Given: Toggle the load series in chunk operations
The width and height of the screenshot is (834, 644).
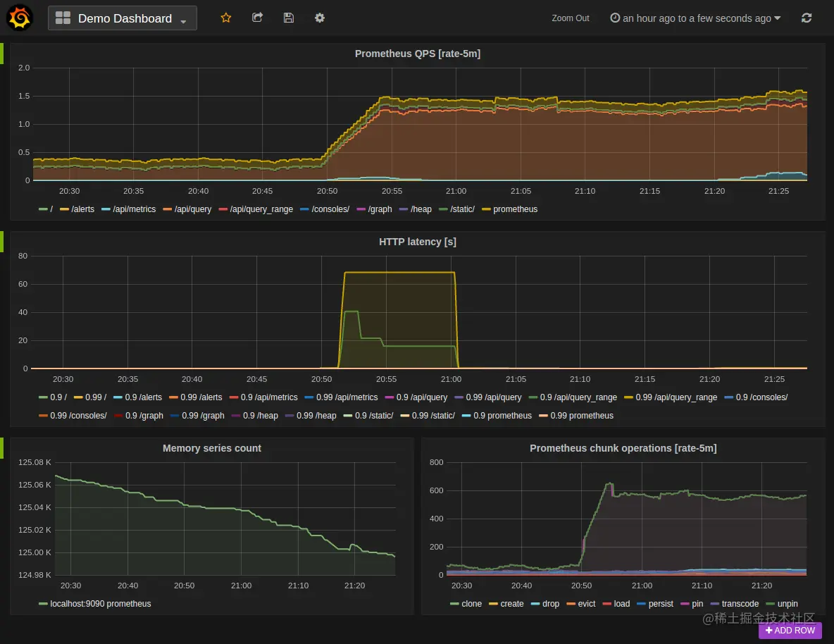Looking at the screenshot, I should click(x=622, y=604).
